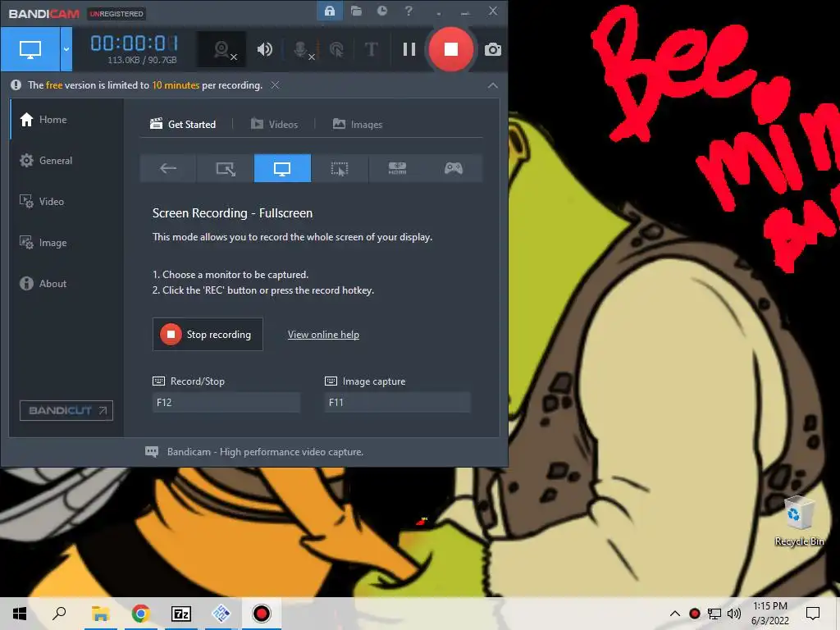Select fullscreen recording mode icon
840x630 pixels.
(282, 168)
